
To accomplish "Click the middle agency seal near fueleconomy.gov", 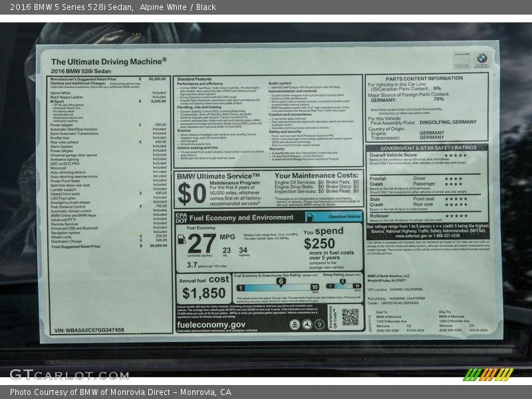I will click(x=307, y=325).
